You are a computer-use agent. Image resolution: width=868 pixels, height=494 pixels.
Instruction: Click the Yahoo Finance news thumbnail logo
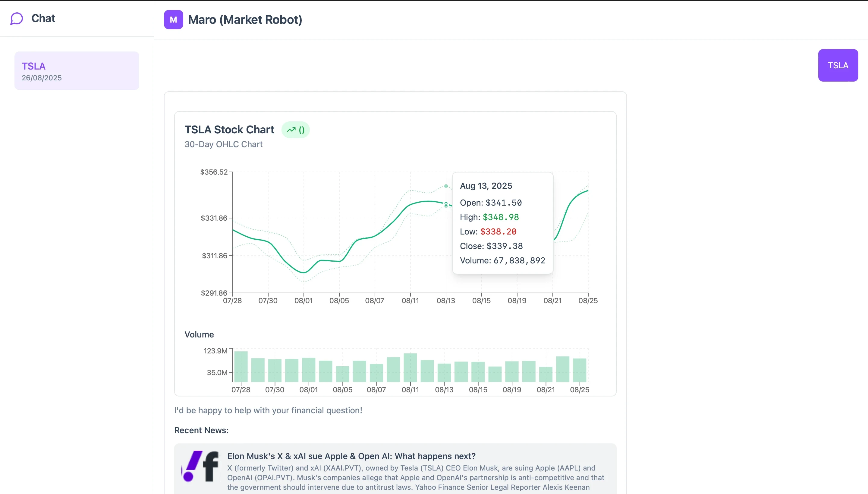(201, 466)
